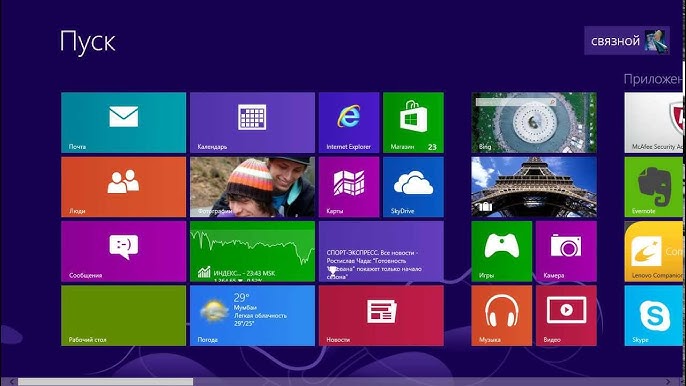The image size is (686, 386).
Task: Open the Погода weather tile
Action: pyautogui.click(x=252, y=316)
